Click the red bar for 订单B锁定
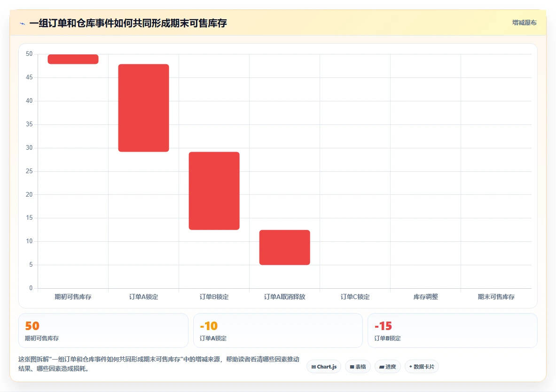Image resolution: width=556 pixels, height=392 pixels. 214,191
